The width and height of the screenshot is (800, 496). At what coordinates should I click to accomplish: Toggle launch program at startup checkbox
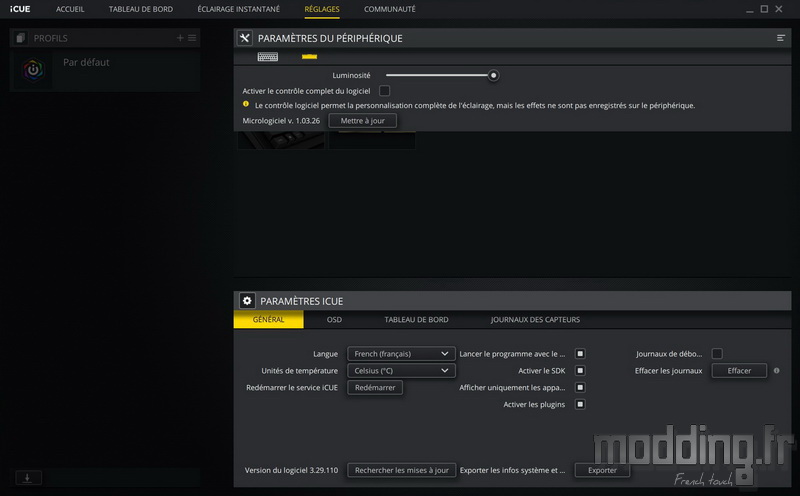click(x=580, y=353)
